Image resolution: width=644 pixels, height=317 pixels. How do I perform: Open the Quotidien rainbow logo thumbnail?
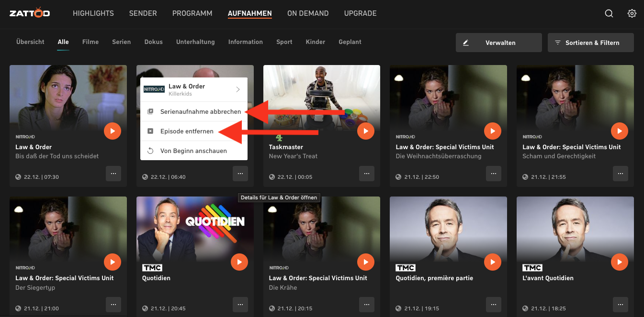pos(195,229)
